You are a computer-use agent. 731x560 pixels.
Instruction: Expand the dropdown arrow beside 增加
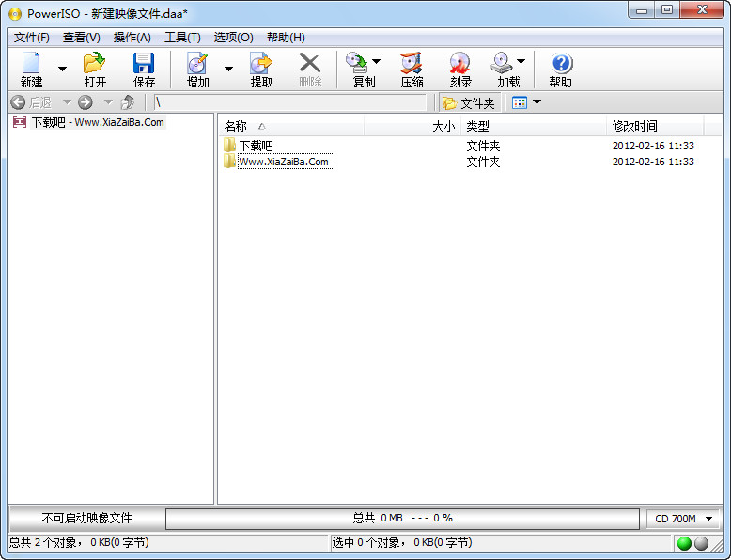228,69
